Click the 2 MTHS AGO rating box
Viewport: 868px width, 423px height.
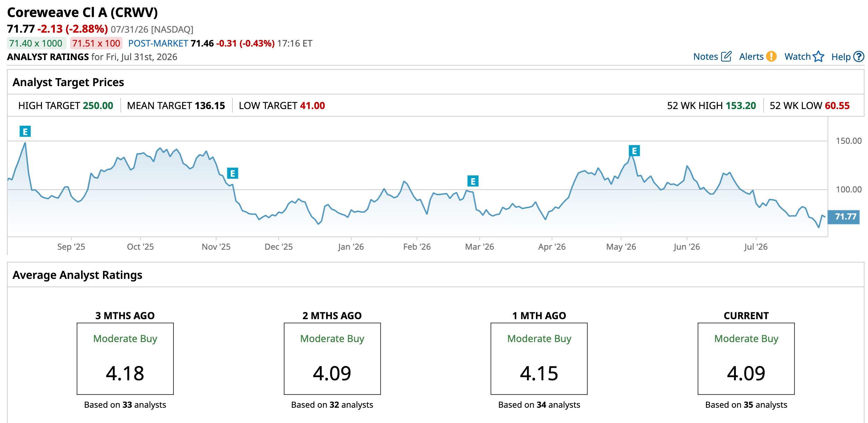point(332,359)
